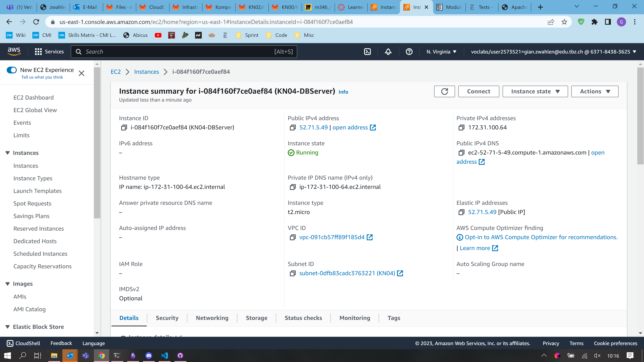Click the refresh instance summary button

click(444, 92)
